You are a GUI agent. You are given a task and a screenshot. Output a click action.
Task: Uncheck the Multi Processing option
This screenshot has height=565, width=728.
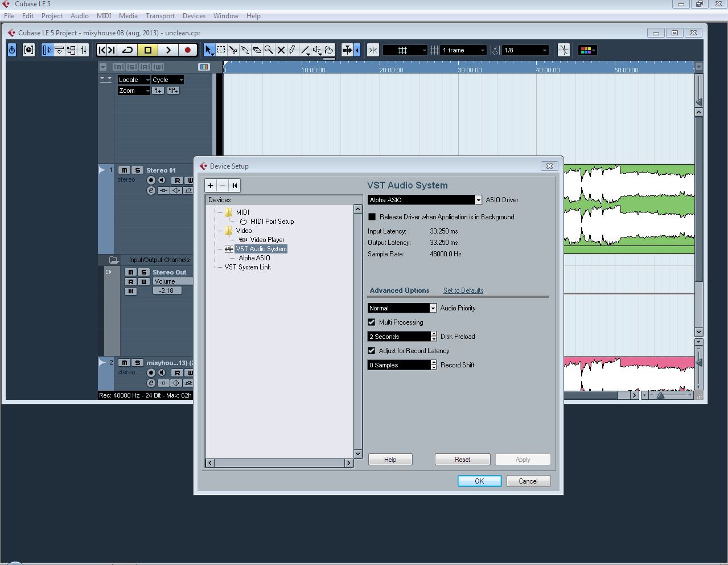click(372, 322)
